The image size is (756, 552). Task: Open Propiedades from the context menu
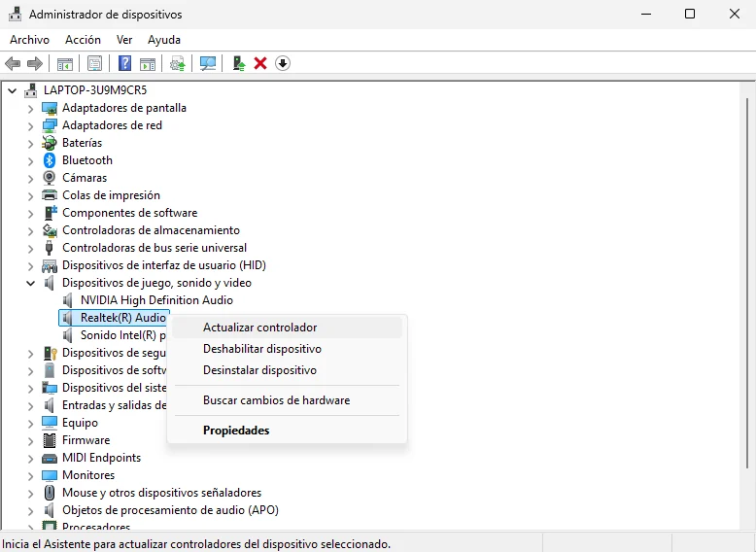click(287, 430)
